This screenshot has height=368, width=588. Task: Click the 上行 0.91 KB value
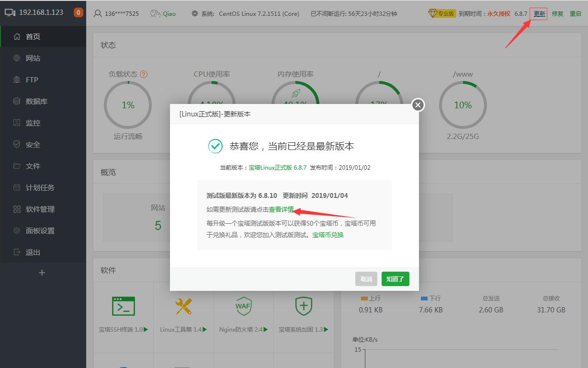click(x=371, y=310)
